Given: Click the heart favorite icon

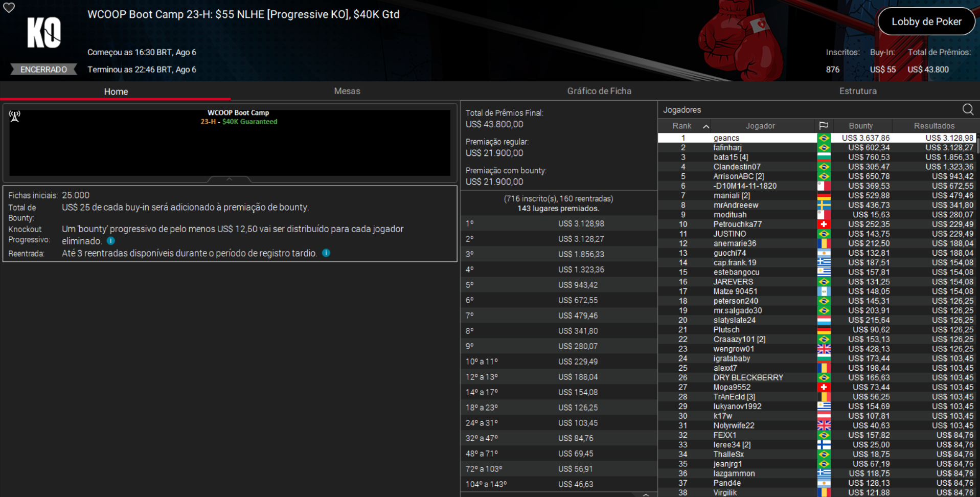Looking at the screenshot, I should click(9, 8).
